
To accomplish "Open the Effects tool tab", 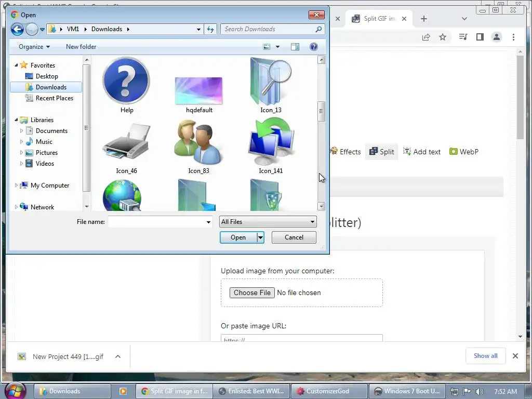I will [x=345, y=152].
